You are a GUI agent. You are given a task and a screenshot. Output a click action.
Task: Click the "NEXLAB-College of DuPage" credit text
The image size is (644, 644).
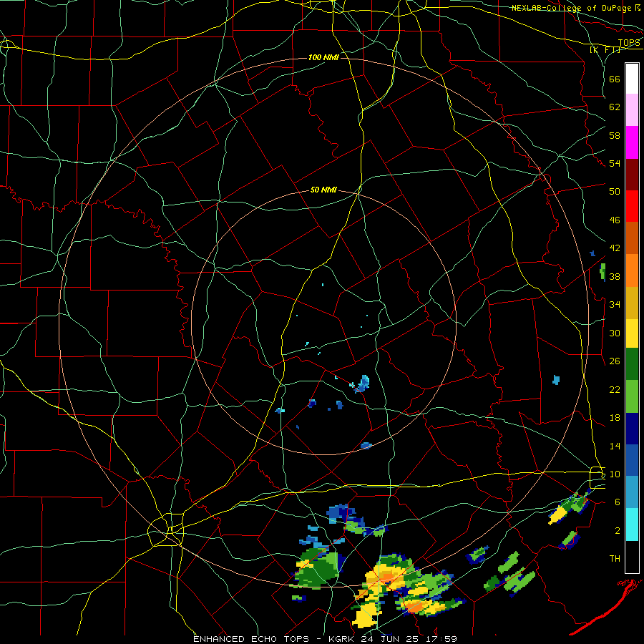(x=572, y=8)
